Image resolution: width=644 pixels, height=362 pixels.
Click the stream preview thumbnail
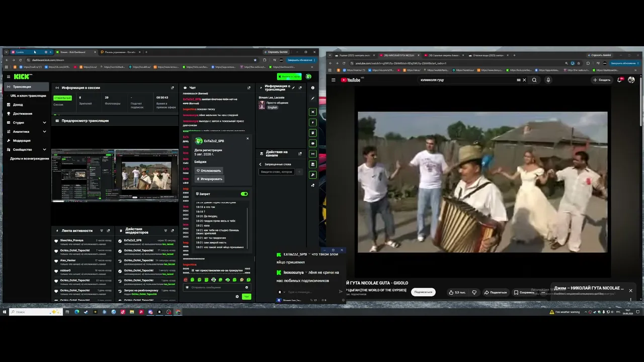[x=115, y=176]
